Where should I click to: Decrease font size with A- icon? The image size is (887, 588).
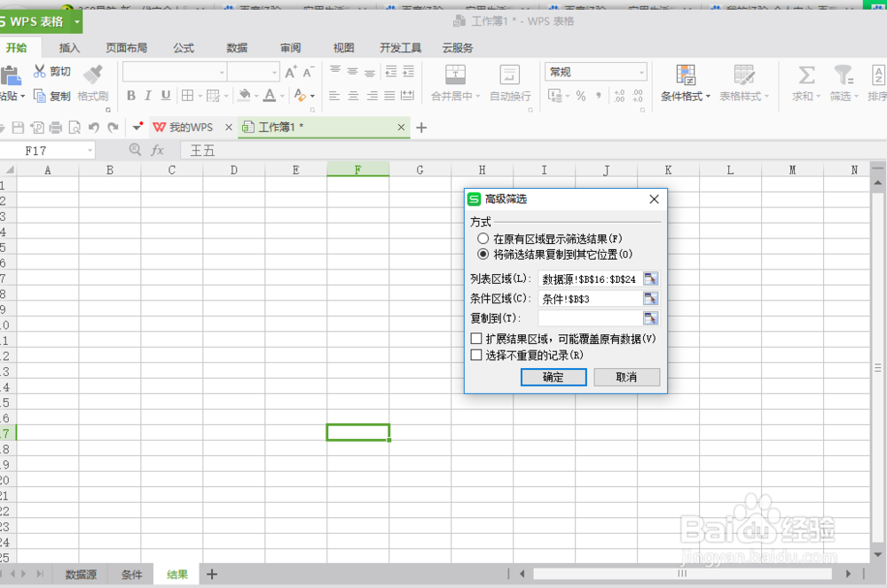(309, 72)
